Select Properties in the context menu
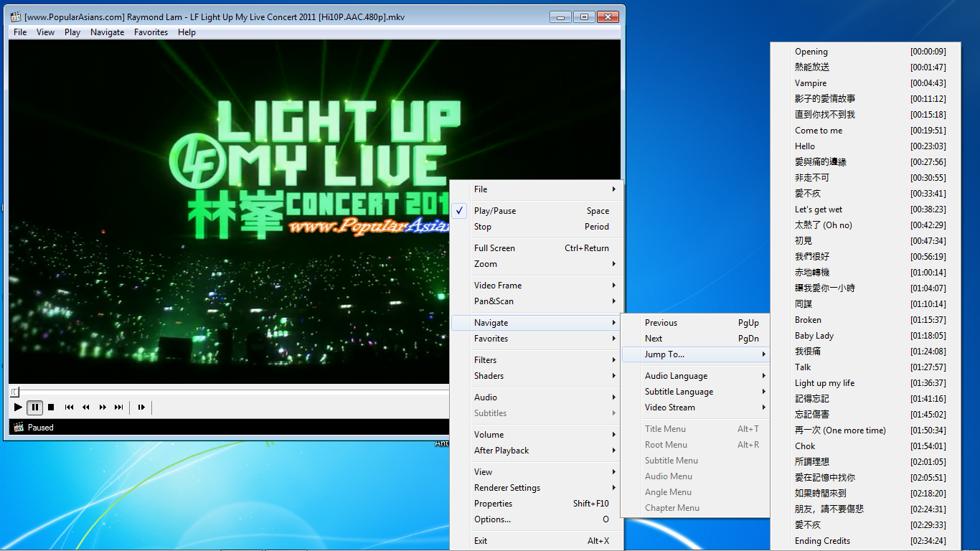This screenshot has width=980, height=551. (536, 504)
